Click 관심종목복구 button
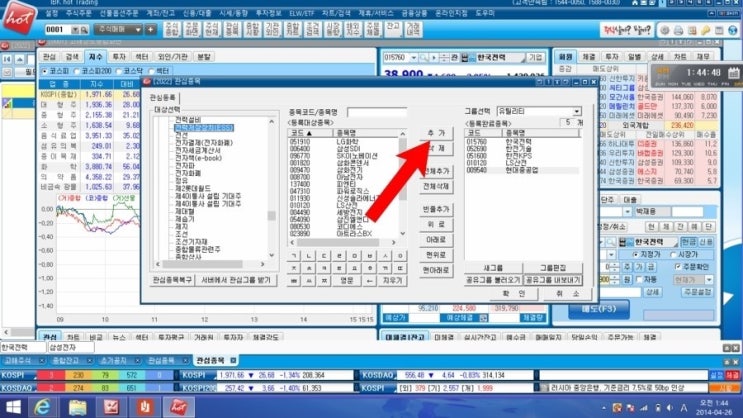 [172, 280]
